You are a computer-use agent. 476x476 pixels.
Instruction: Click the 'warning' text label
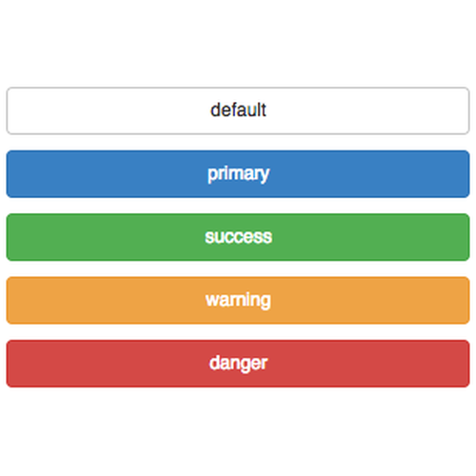coord(238,300)
